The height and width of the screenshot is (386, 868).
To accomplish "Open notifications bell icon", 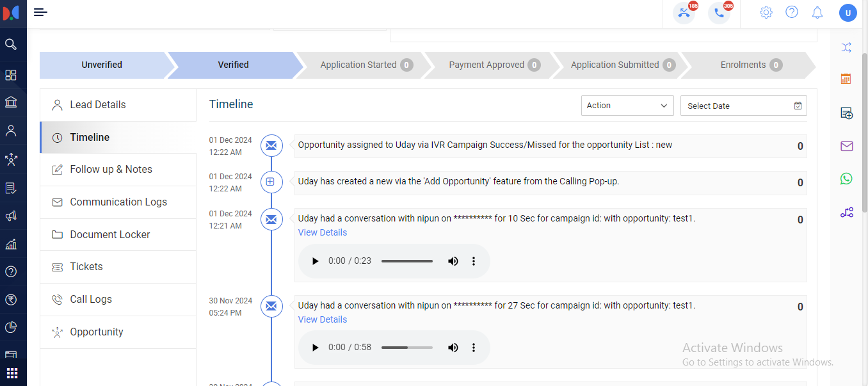I will pos(817,13).
